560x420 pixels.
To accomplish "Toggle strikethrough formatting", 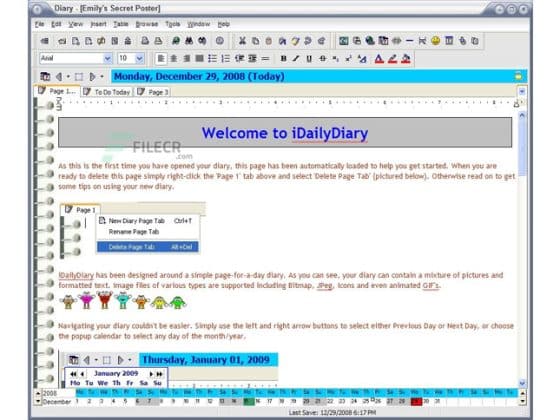I will pos(322,59).
